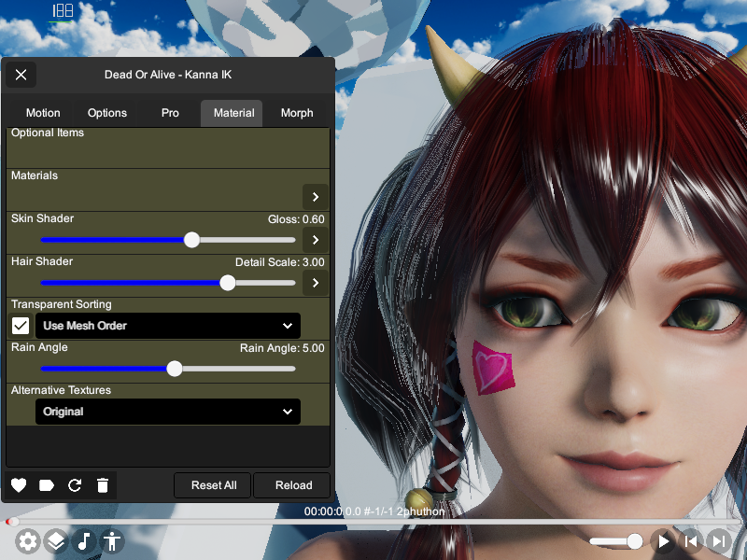Switch to the Motion tab

pyautogui.click(x=43, y=113)
